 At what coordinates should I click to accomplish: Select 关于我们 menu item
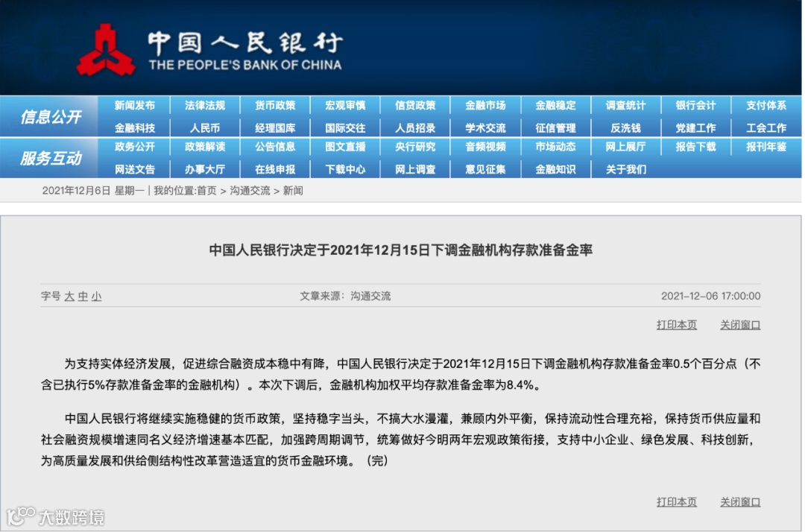click(x=625, y=169)
